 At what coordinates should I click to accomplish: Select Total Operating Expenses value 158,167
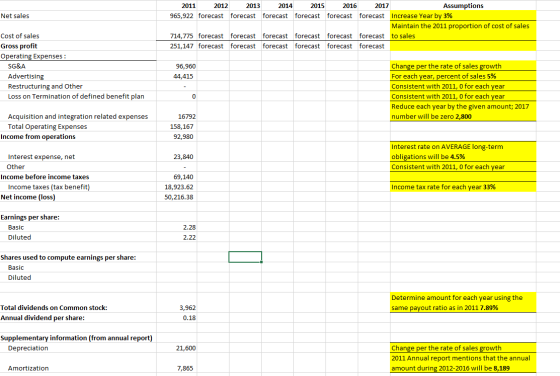[x=181, y=126]
